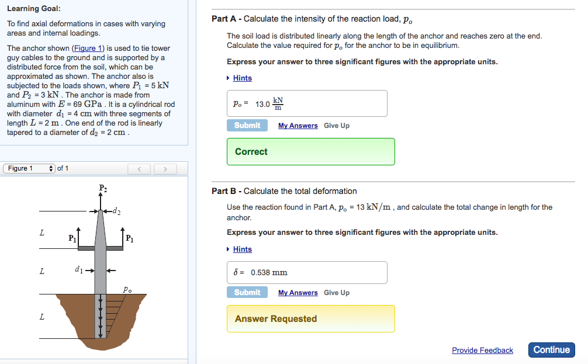Click the Figure 1 stepper control
588x364 pixels.
tap(51, 168)
